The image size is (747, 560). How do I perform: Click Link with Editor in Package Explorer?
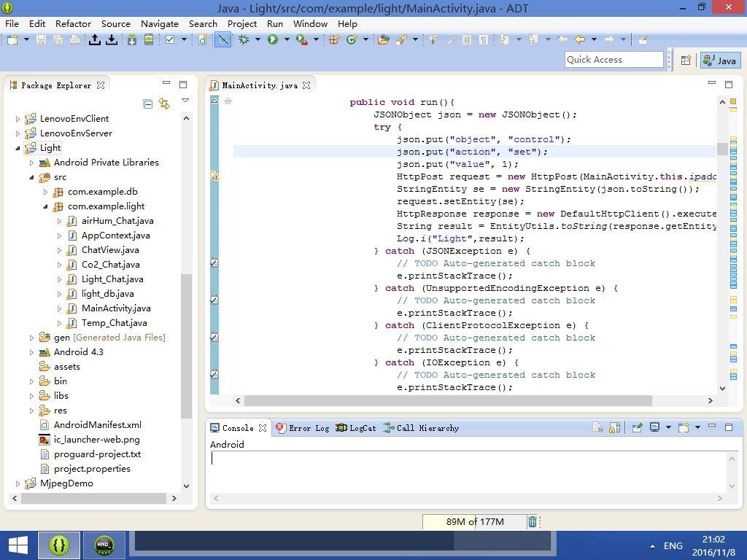pyautogui.click(x=164, y=104)
